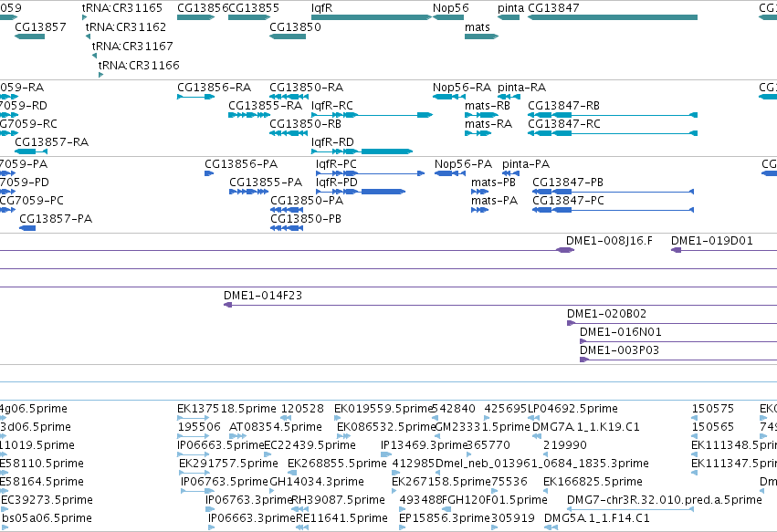Select protein pinta-PA
Viewport: 777px width, 532px height.
[x=511, y=173]
